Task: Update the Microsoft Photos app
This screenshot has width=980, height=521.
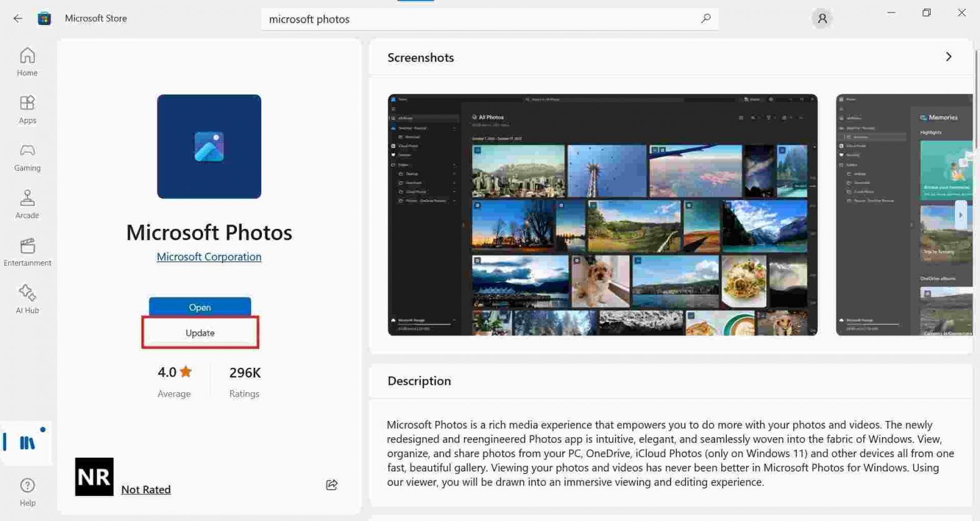Action: tap(200, 333)
